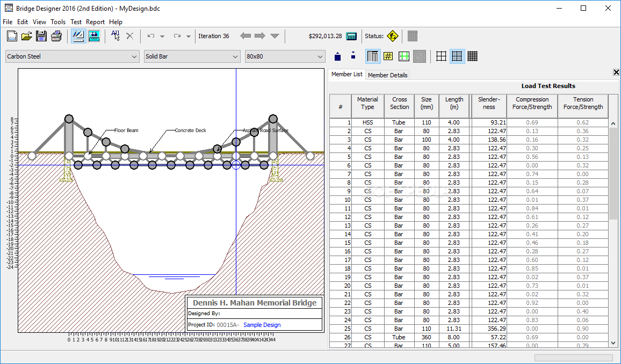This screenshot has width=621, height=364.
Task: Sort by Slenderness column header
Action: 489,106
